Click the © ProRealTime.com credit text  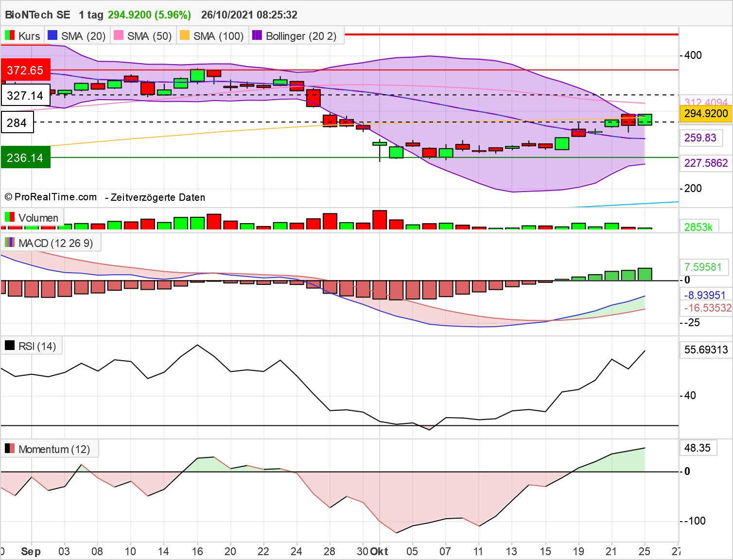51,197
